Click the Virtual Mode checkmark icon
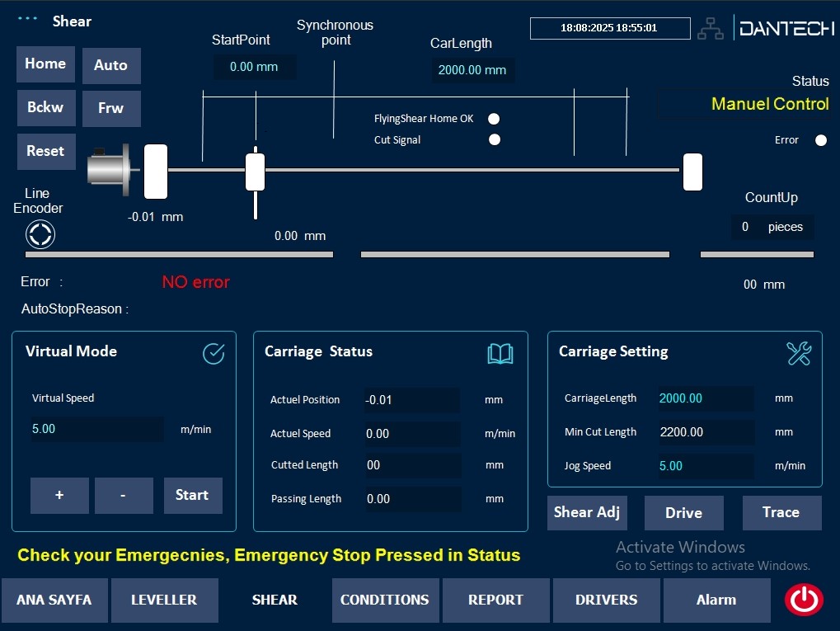The height and width of the screenshot is (631, 840). point(214,354)
